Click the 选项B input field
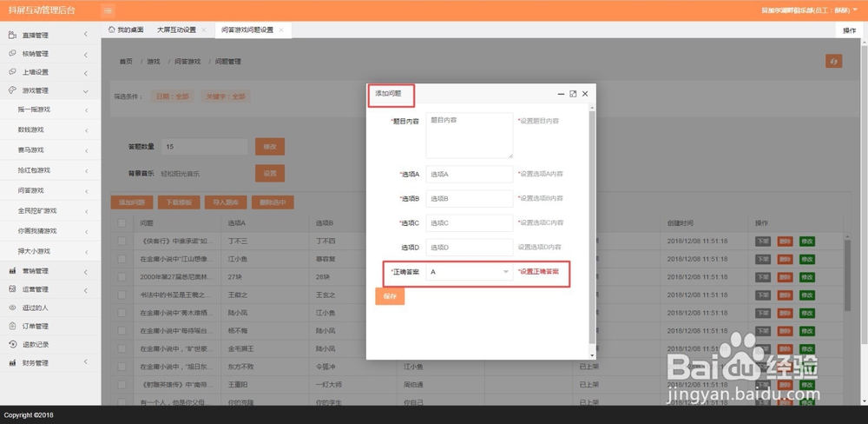 pos(470,198)
